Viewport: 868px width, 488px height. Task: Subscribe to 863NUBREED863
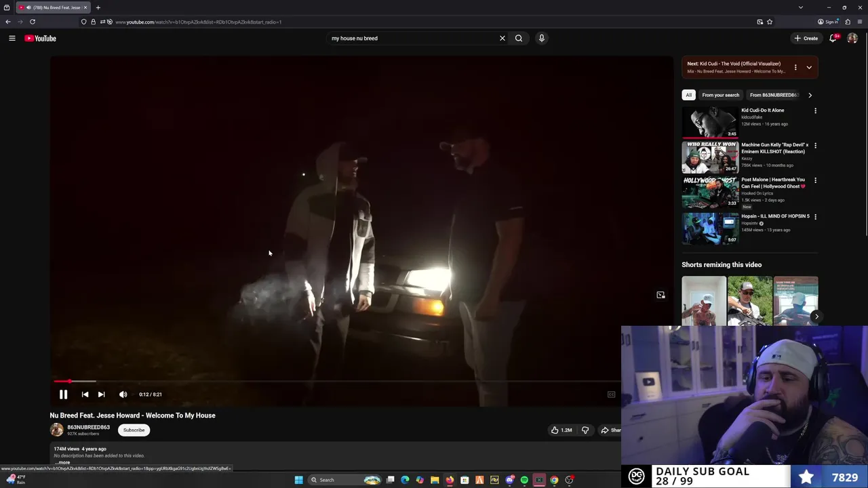[x=134, y=430]
